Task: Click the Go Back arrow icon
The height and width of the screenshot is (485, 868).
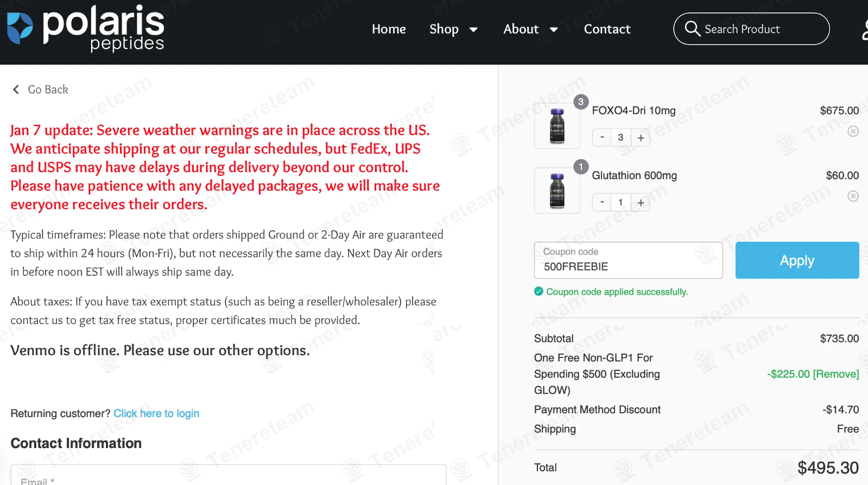Action: 16,90
